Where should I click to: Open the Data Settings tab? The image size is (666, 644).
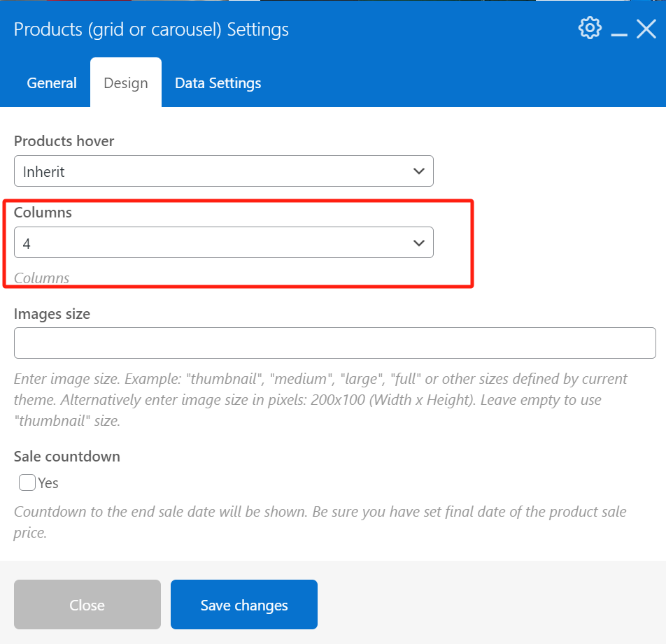click(x=218, y=83)
